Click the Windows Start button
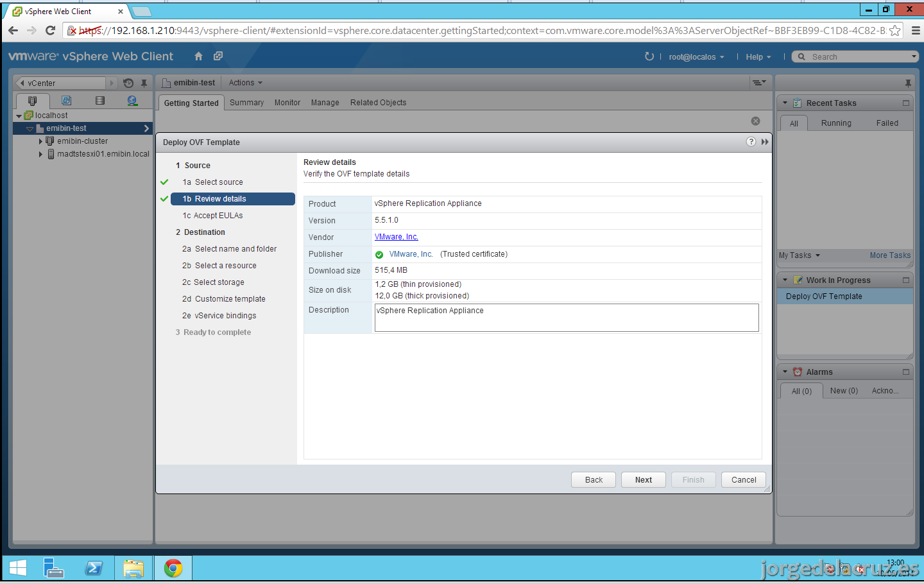The height and width of the screenshot is (584, 924). (x=18, y=568)
